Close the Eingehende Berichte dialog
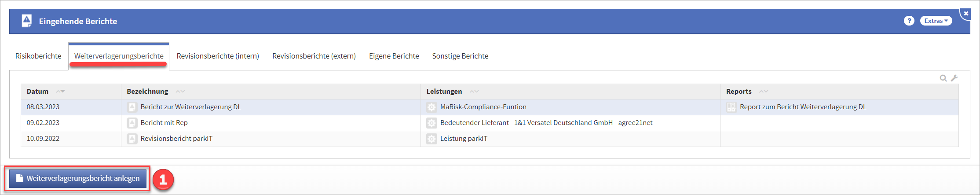The width and height of the screenshot is (980, 195). (966, 14)
